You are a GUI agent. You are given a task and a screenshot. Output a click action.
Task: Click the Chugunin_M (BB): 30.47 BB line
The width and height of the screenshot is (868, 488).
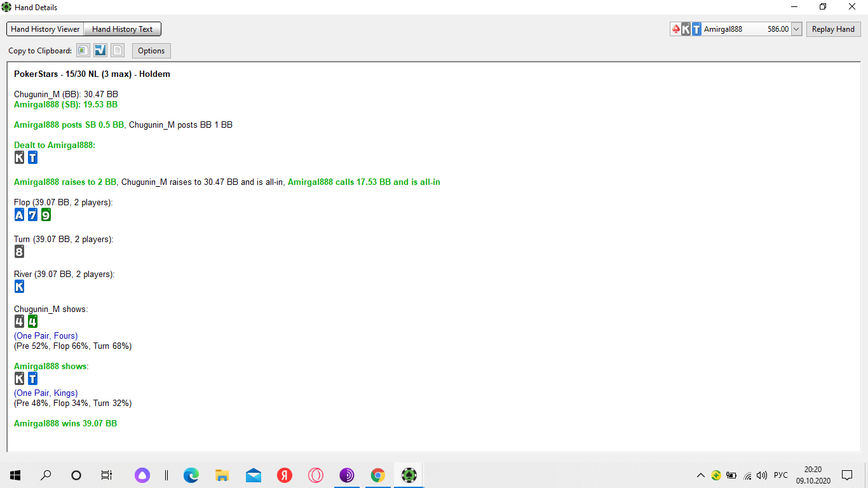pos(66,94)
